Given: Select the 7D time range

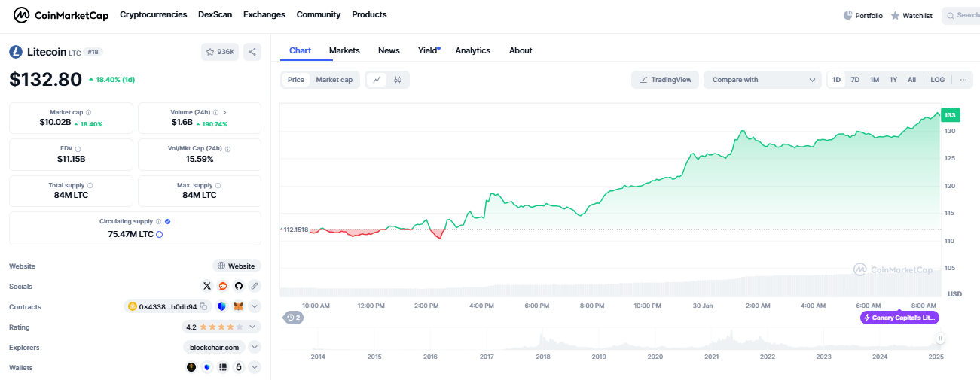Looking at the screenshot, I should (x=855, y=80).
